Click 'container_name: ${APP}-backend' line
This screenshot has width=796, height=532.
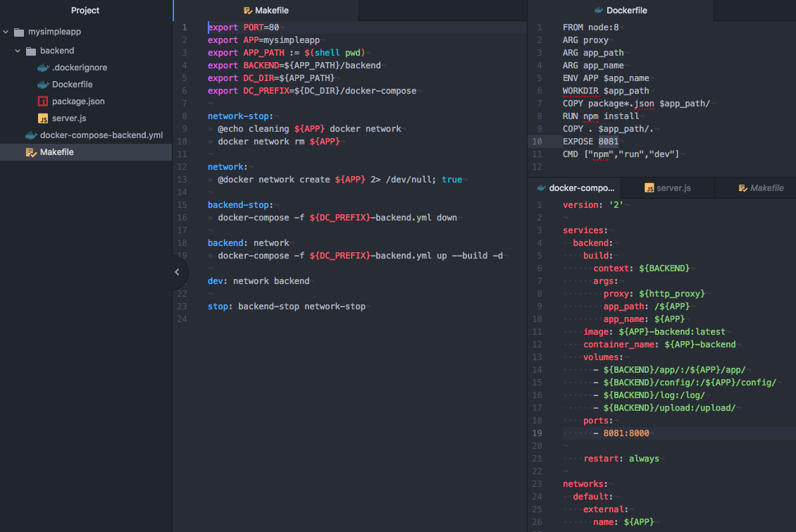click(x=659, y=345)
